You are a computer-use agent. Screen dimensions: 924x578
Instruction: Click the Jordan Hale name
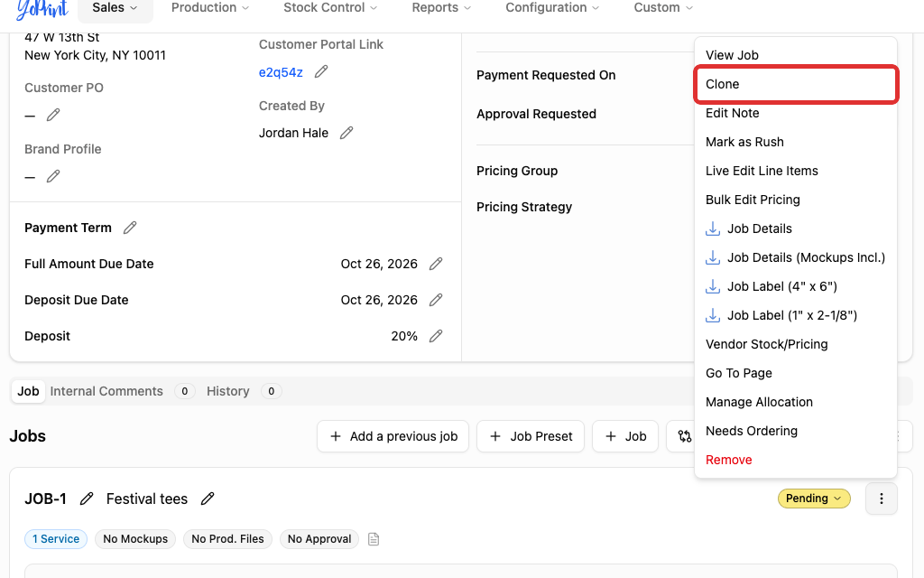[x=293, y=134]
